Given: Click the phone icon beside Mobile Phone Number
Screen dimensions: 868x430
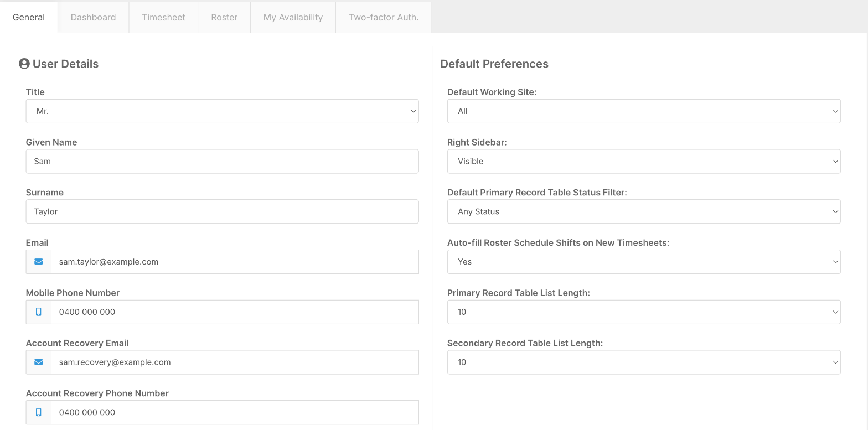Looking at the screenshot, I should [x=39, y=312].
